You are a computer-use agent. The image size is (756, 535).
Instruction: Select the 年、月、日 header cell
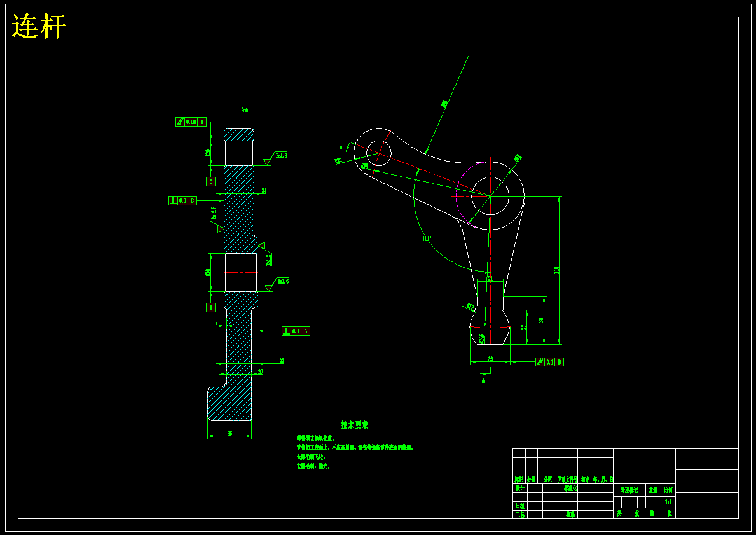603,480
